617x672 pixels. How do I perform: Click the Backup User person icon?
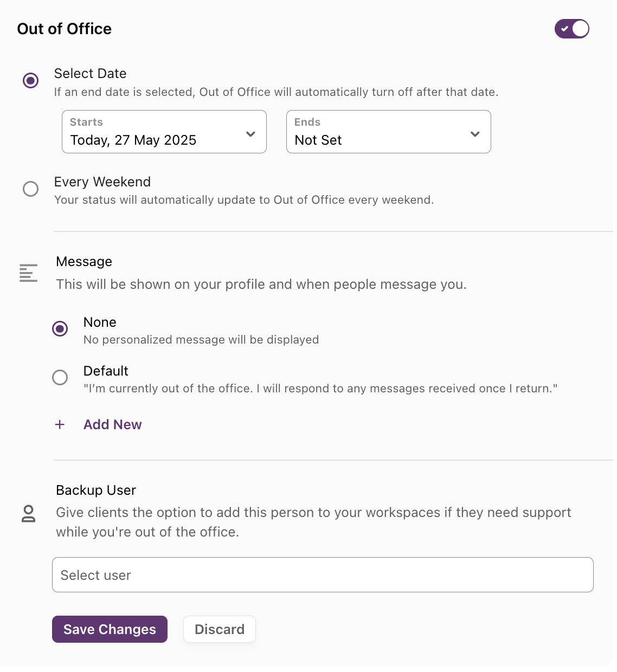point(28,514)
